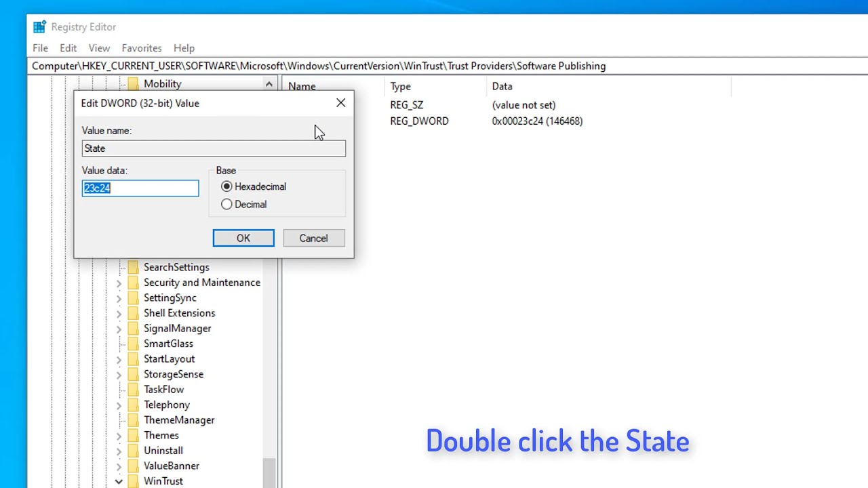Click the REG_SZ type cell
Viewport: 868px width, 488px height.
(x=407, y=105)
